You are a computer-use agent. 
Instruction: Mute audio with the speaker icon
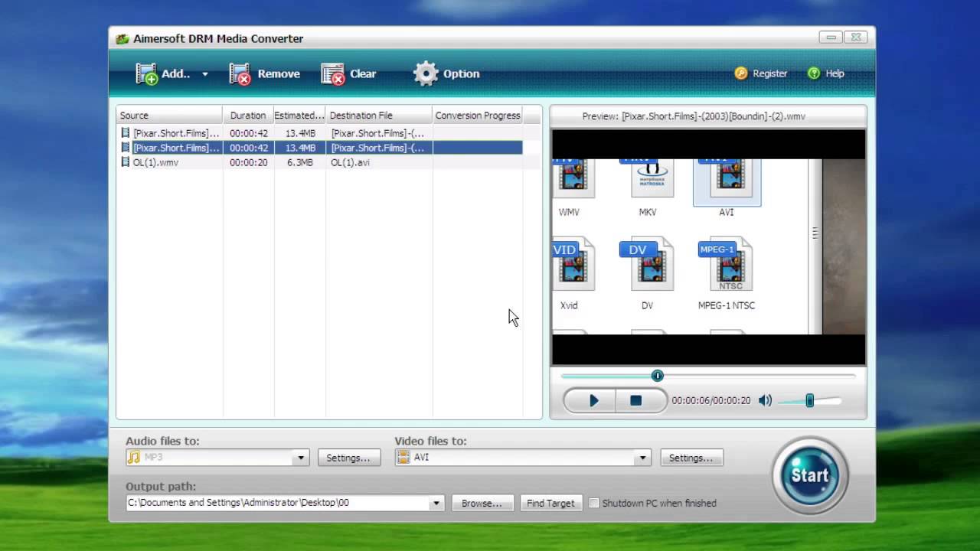point(765,400)
